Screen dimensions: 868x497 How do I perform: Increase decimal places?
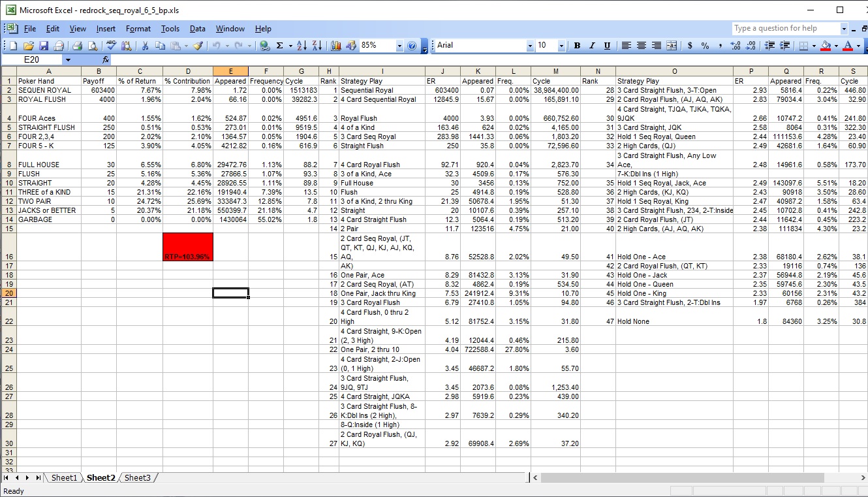click(736, 46)
